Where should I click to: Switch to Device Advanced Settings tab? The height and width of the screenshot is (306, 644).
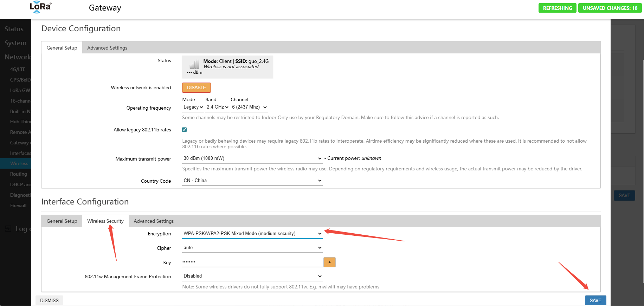point(107,48)
